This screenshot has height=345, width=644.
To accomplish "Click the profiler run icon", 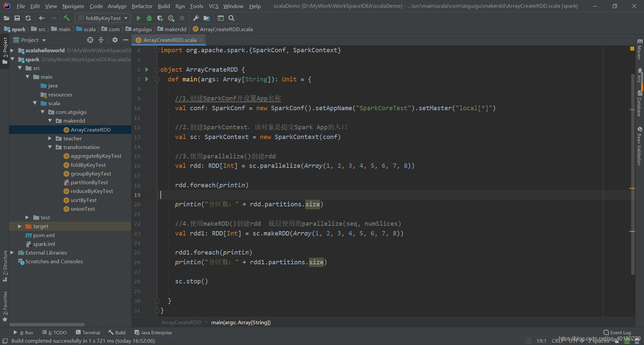I will click(171, 18).
